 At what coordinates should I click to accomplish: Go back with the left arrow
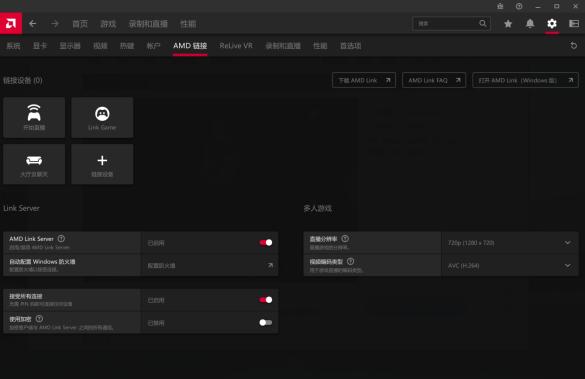pyautogui.click(x=32, y=24)
